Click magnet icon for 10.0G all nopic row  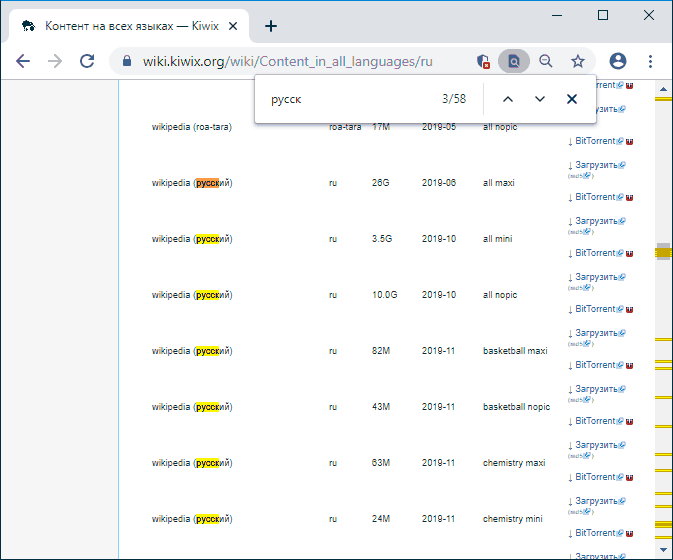[x=629, y=309]
